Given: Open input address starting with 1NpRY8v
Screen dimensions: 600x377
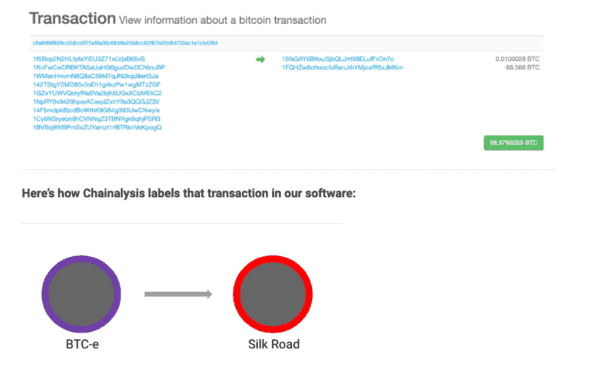Looking at the screenshot, I should tap(96, 102).
